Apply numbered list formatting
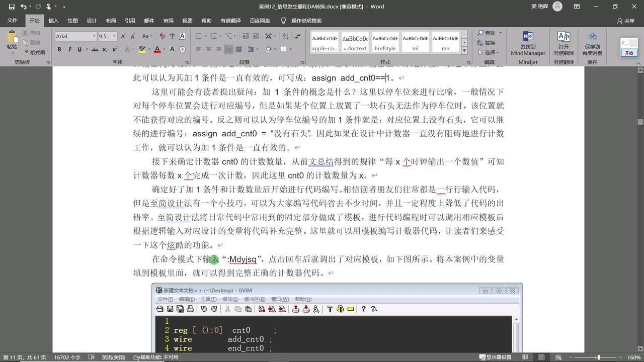Screen dimensions: 644x362 pyautogui.click(x=213, y=36)
